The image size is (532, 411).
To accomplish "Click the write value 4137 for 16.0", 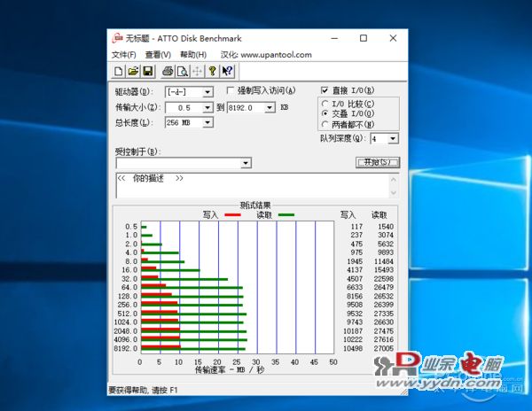I will [355, 269].
